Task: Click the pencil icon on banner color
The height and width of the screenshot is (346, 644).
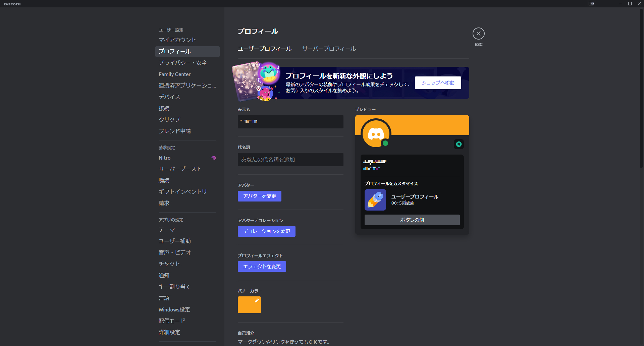Action: coord(257,300)
